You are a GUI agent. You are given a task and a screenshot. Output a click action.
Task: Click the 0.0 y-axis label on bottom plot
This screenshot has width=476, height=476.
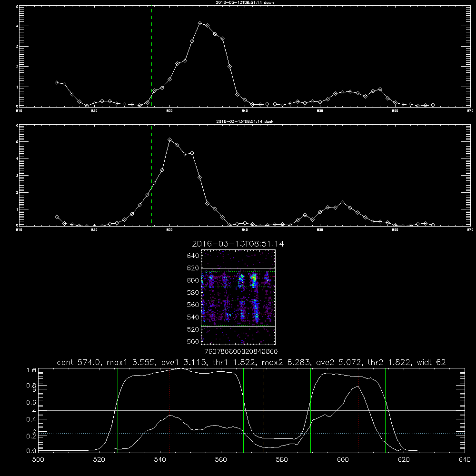point(31,451)
